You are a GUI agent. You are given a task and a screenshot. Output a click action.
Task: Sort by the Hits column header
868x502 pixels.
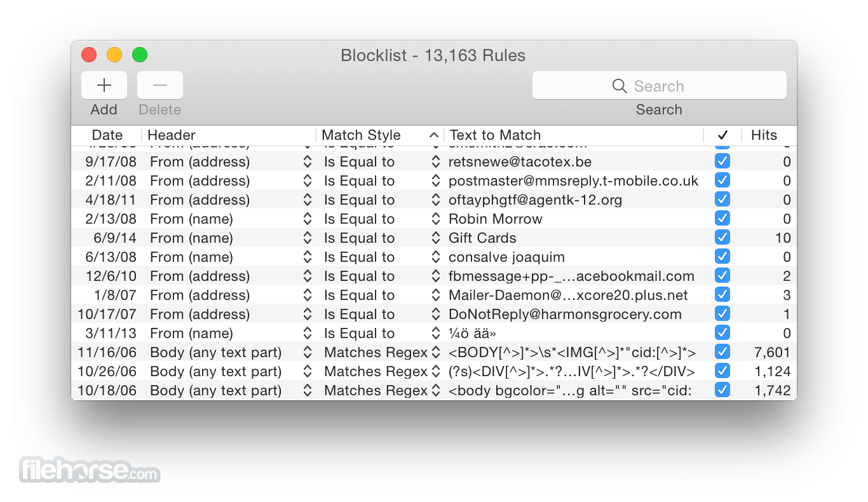click(764, 135)
